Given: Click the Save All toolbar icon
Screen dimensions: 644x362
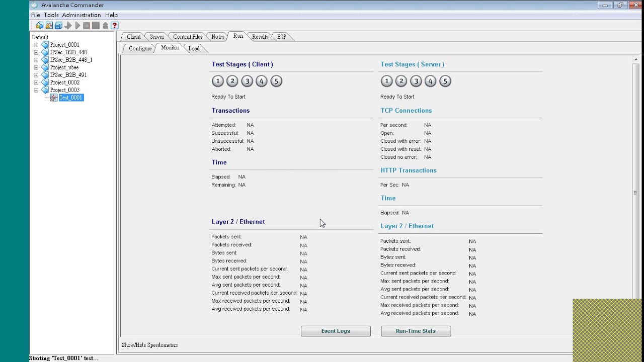Looking at the screenshot, I should [x=58, y=26].
